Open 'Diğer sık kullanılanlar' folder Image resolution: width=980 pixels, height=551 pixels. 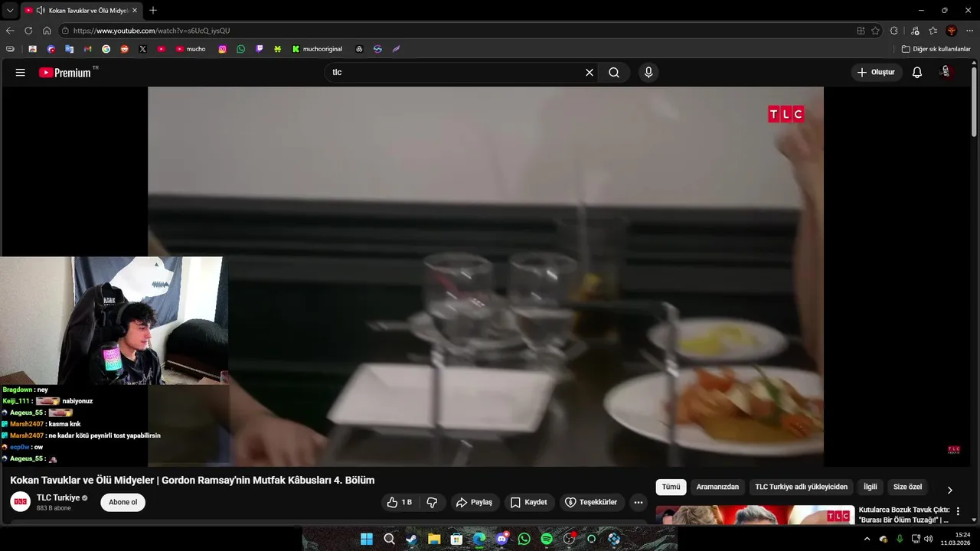click(936, 49)
